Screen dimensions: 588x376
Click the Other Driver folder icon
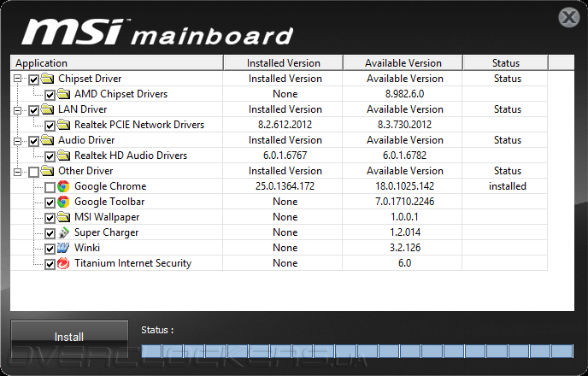point(47,171)
